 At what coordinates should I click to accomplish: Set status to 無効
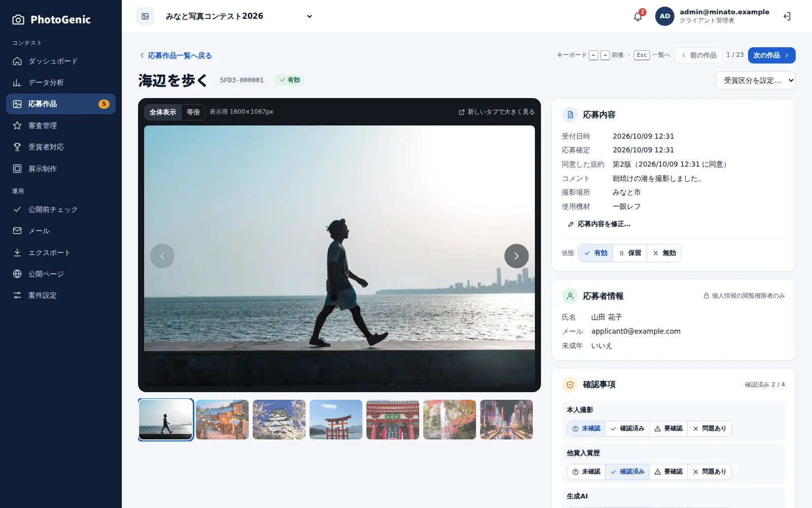tap(664, 253)
